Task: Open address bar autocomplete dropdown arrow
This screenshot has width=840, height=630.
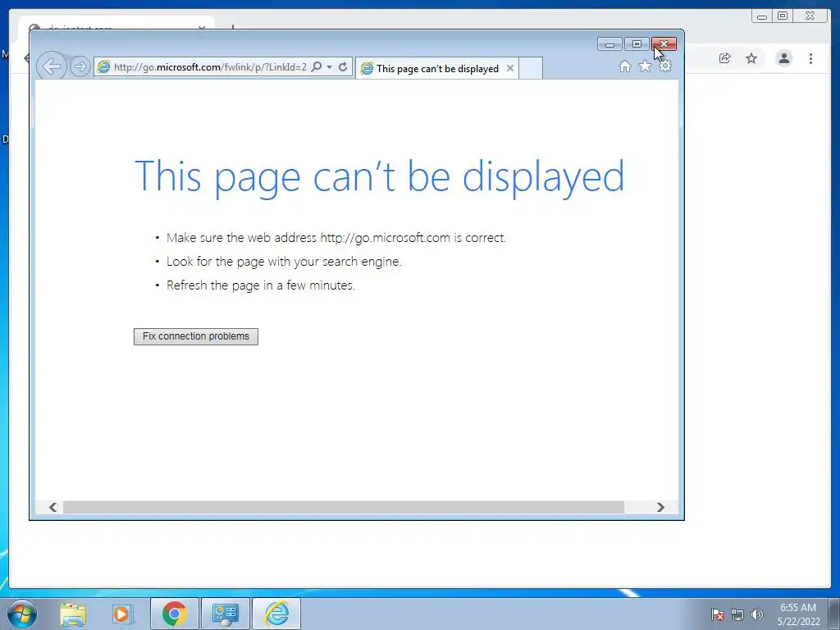Action: [x=330, y=67]
